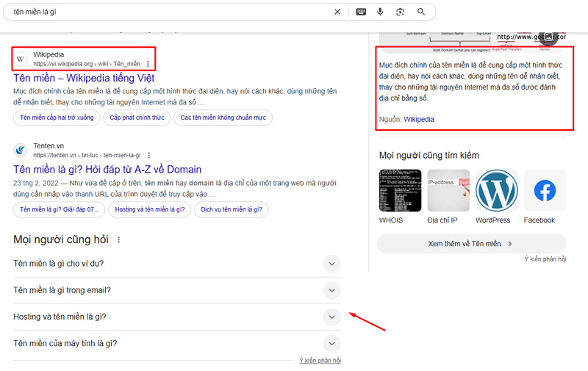This screenshot has width=588, height=371.
Task: Click Ý kiến phản hồi below questions list
Action: [320, 361]
